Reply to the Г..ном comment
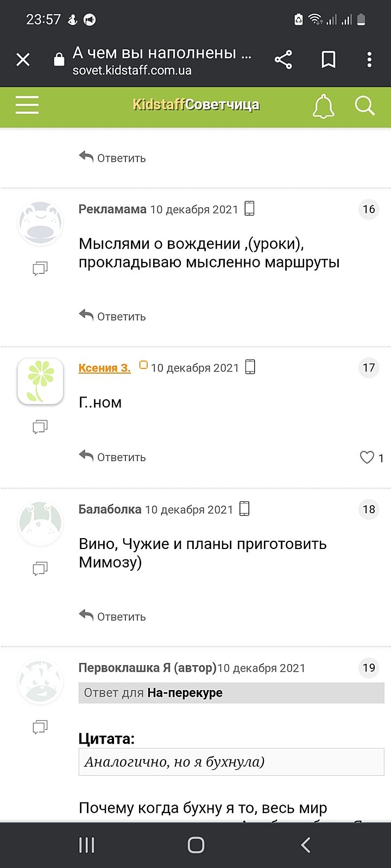The image size is (391, 868). click(113, 457)
